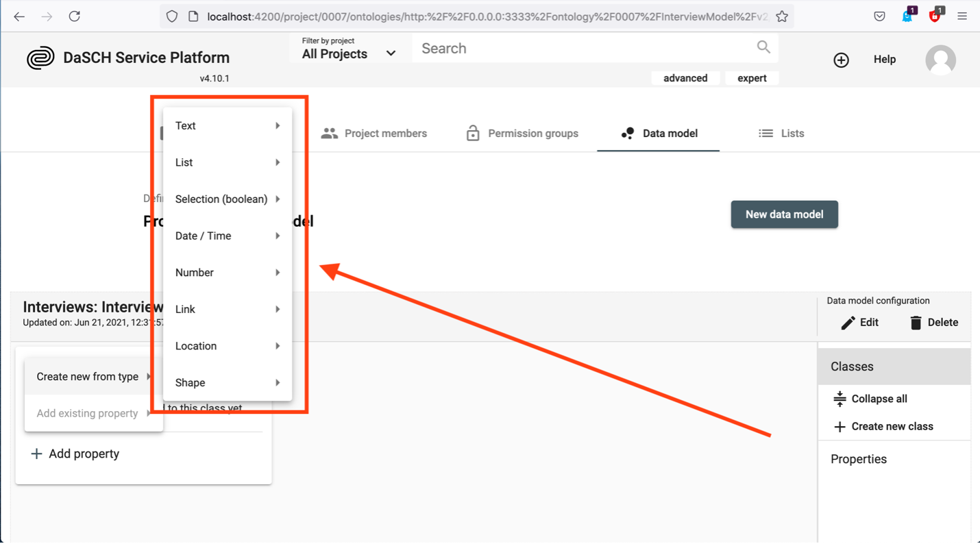The width and height of the screenshot is (980, 546).
Task: Expand the Text property type submenu
Action: point(227,126)
